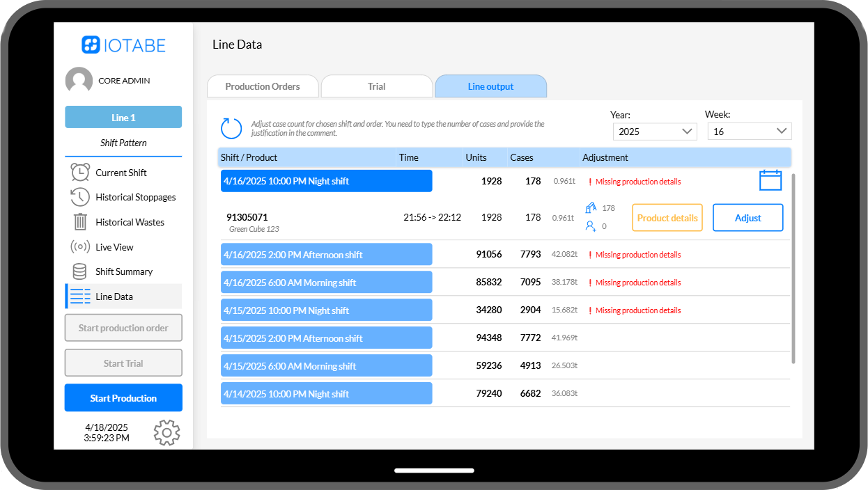Click the Product details button

pyautogui.click(x=667, y=218)
